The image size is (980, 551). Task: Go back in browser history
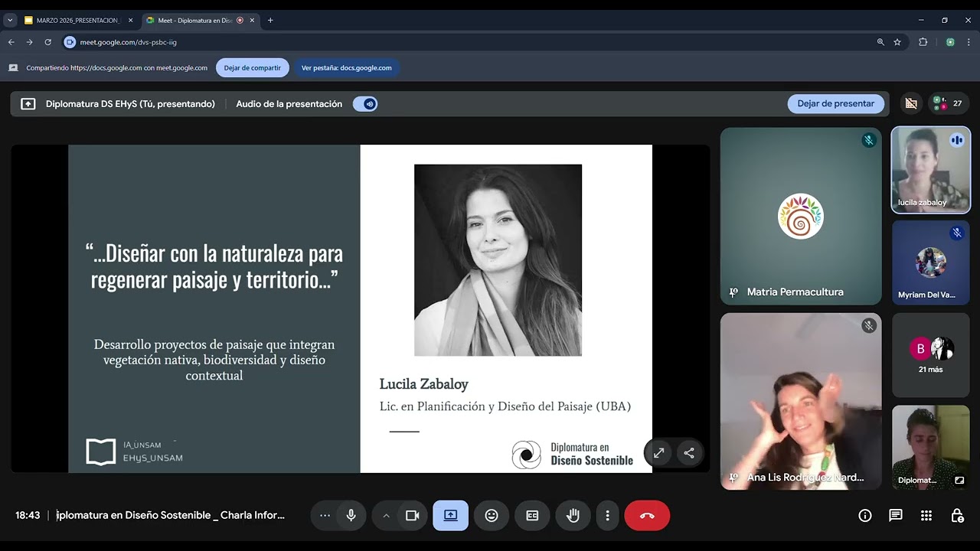(x=11, y=42)
